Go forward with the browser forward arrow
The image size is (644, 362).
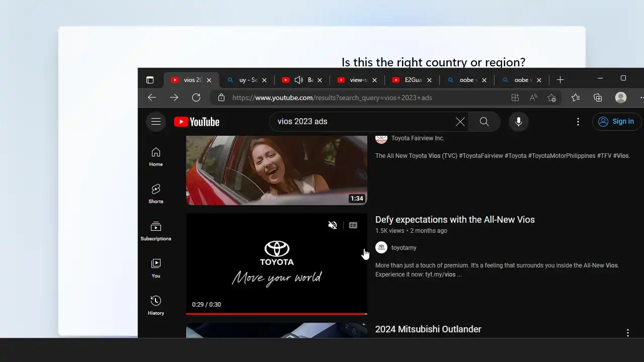174,98
